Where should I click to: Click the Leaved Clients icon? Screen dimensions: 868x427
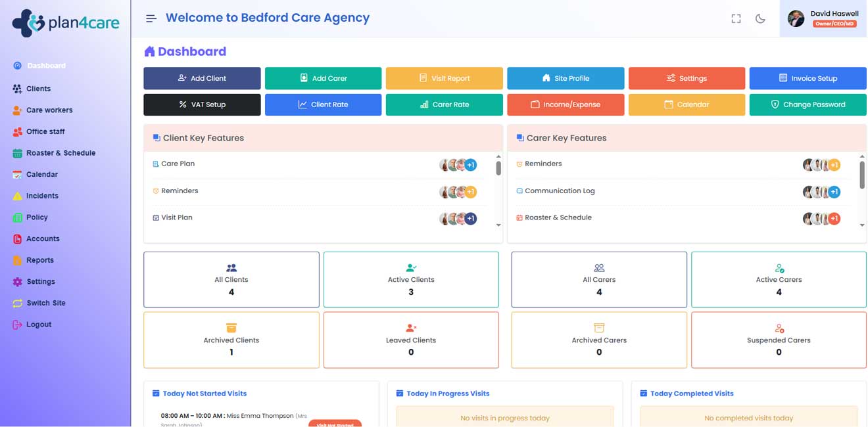(x=411, y=328)
